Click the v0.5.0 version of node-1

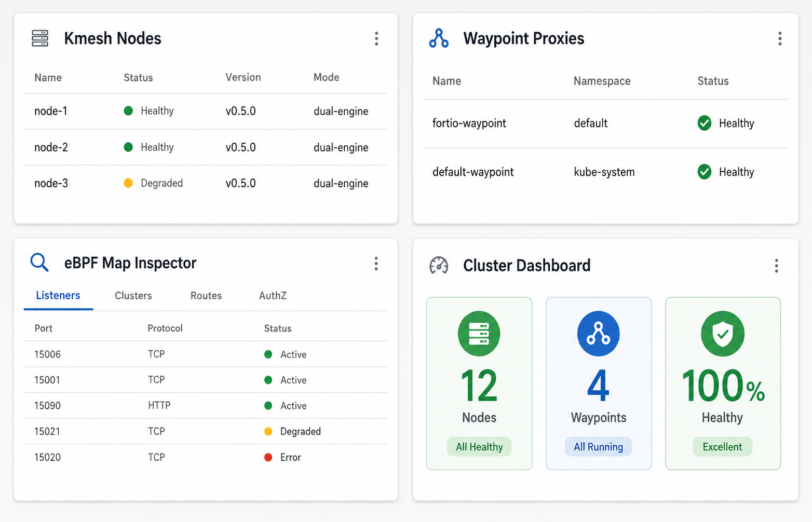240,111
